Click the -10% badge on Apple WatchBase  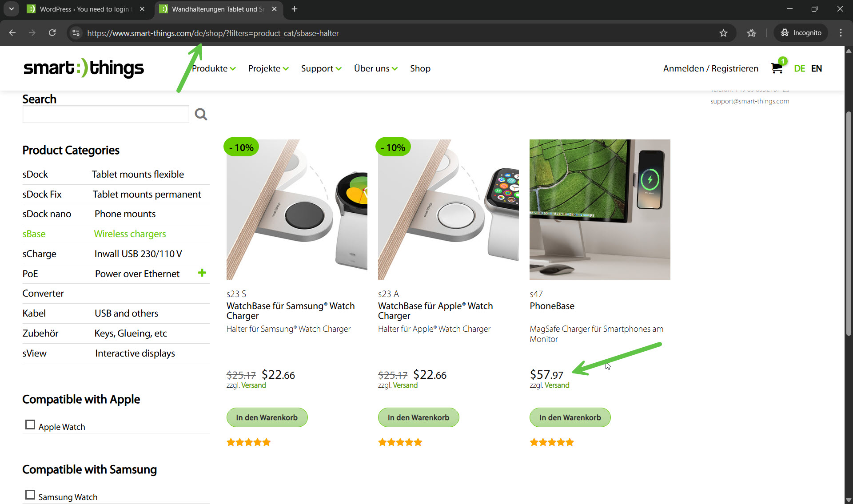[393, 147]
